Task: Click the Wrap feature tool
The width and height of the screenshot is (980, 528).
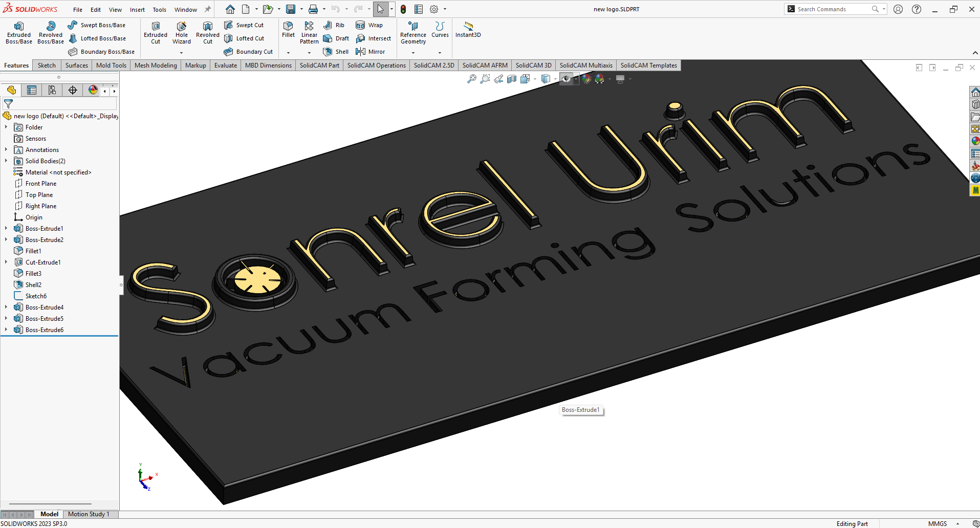Action: coord(369,25)
